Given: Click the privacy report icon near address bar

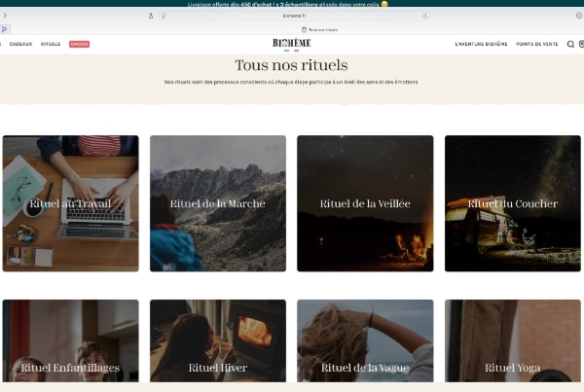Looking at the screenshot, I should click(164, 16).
